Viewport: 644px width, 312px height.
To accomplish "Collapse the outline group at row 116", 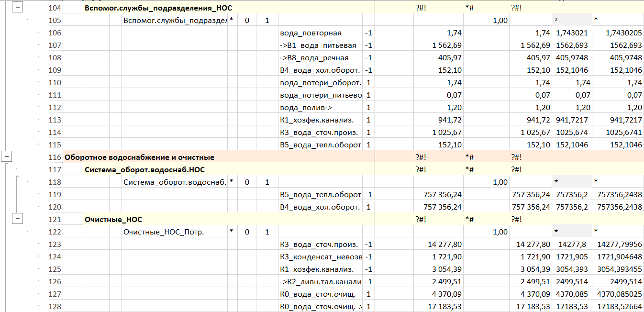I will coord(7,156).
